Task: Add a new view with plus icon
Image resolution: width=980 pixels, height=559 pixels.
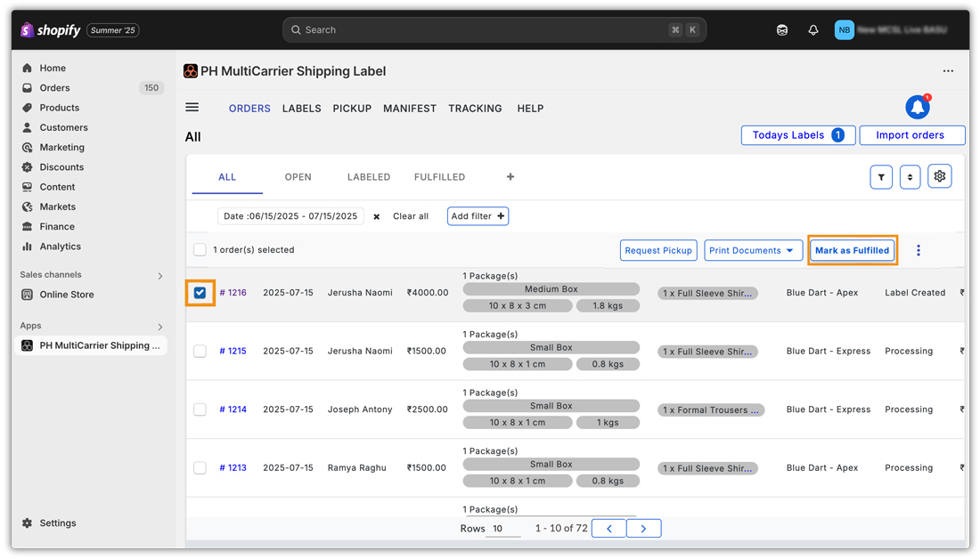Action: 510,177
